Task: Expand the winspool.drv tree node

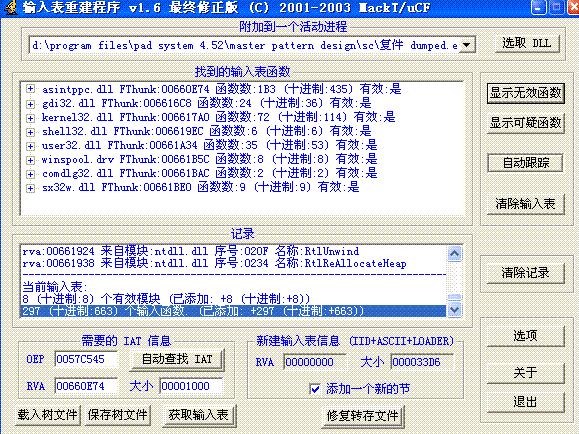Action: 31,160
